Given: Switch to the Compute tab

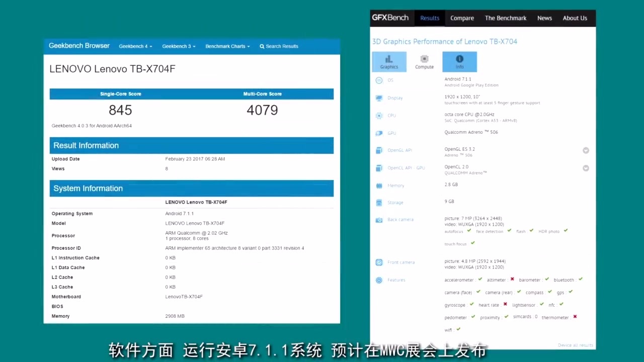Looking at the screenshot, I should tap(424, 62).
